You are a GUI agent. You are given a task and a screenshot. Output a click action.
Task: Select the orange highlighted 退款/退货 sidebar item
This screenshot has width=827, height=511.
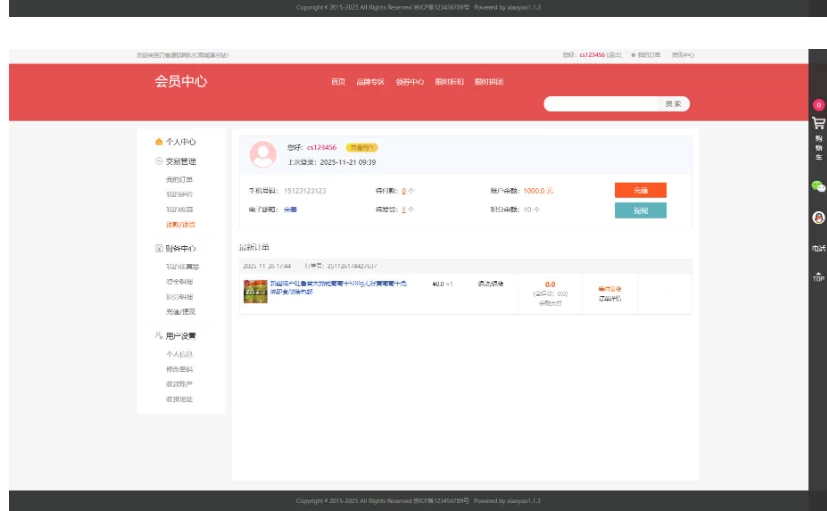[x=180, y=224]
